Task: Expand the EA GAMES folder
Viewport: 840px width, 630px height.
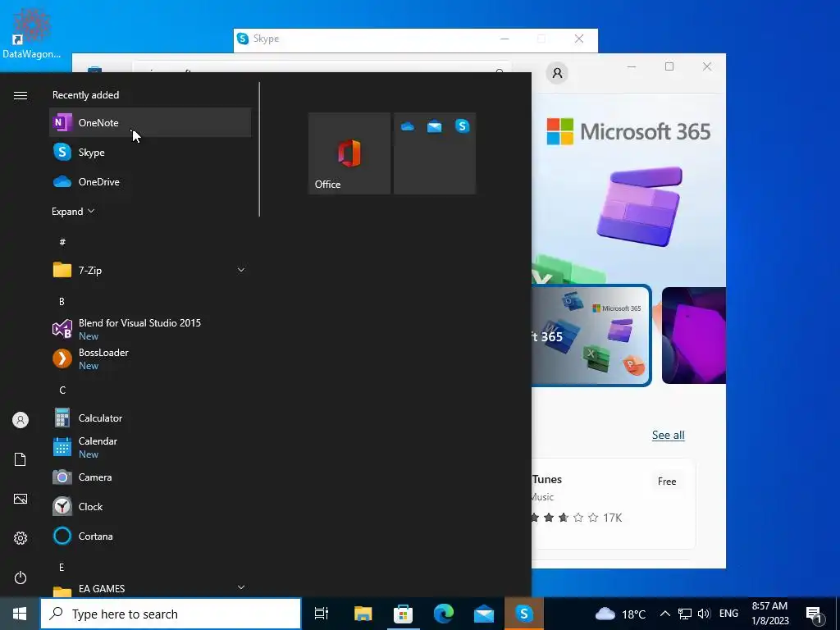Action: pyautogui.click(x=150, y=588)
